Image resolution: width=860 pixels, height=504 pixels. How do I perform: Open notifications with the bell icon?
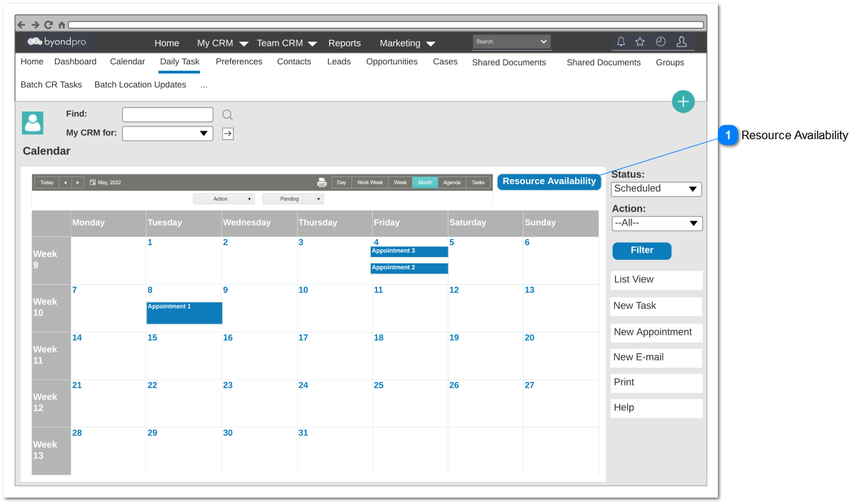(x=621, y=42)
